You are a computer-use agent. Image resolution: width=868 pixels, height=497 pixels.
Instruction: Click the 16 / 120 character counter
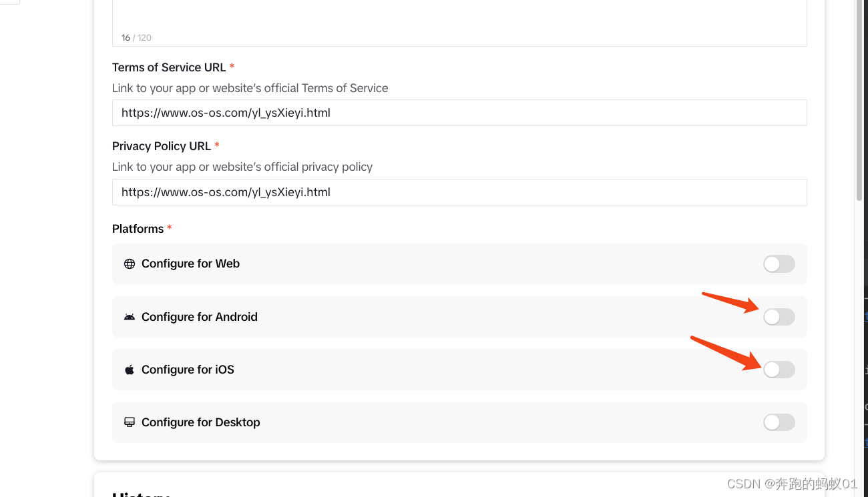[136, 38]
